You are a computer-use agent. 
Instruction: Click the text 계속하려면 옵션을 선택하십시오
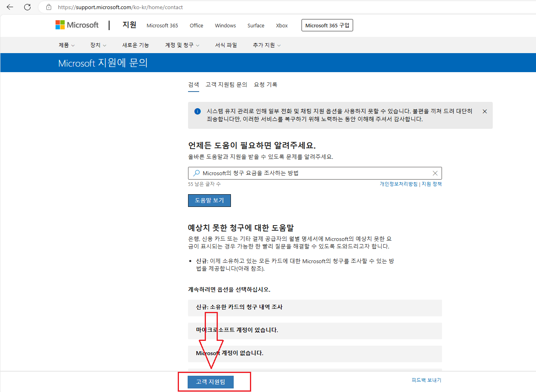229,290
